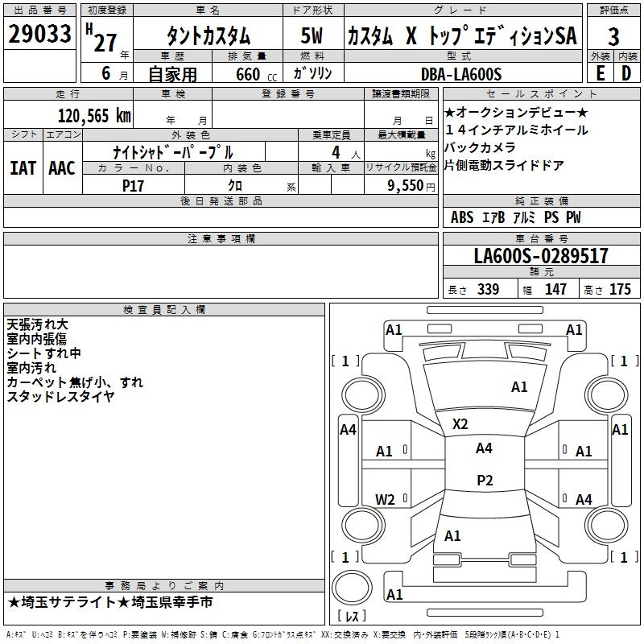
Task: Click the interior grade D
Action: (626, 73)
